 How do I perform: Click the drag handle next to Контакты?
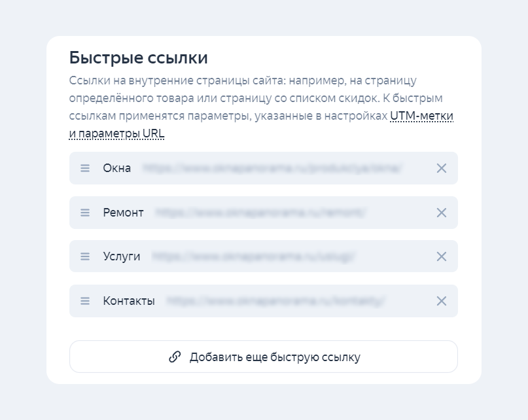(85, 301)
